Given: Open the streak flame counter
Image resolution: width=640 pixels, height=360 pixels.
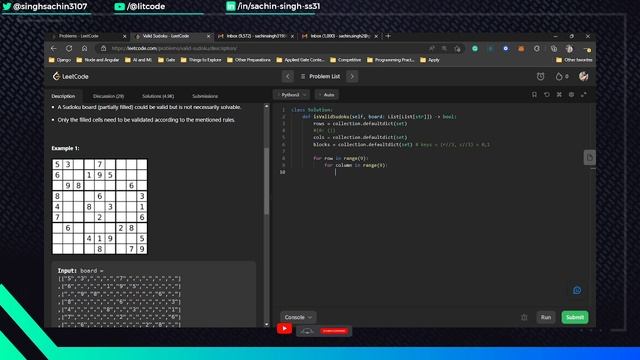Looking at the screenshot, I should [562, 76].
